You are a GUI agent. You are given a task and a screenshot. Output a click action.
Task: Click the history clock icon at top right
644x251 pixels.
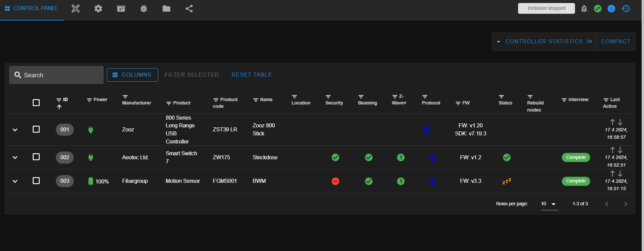coord(626,9)
